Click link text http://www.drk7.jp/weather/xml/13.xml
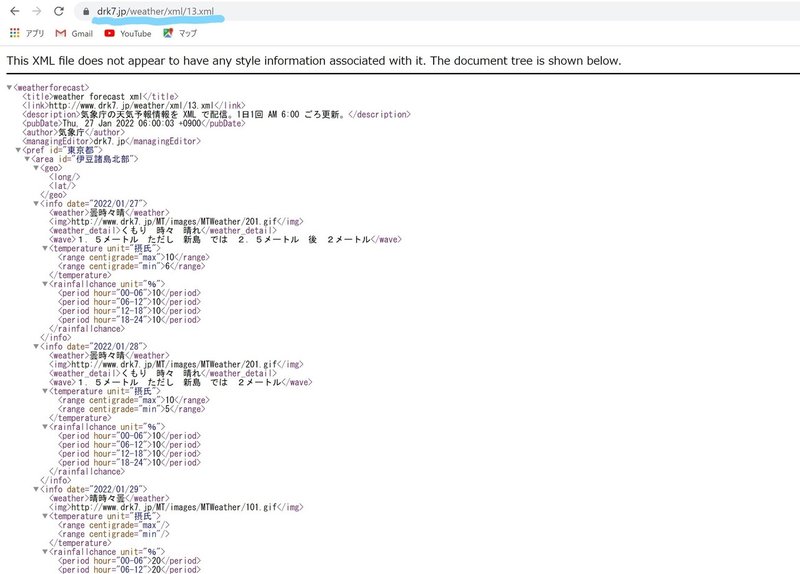Image resolution: width=800 pixels, height=574 pixels. point(132,106)
